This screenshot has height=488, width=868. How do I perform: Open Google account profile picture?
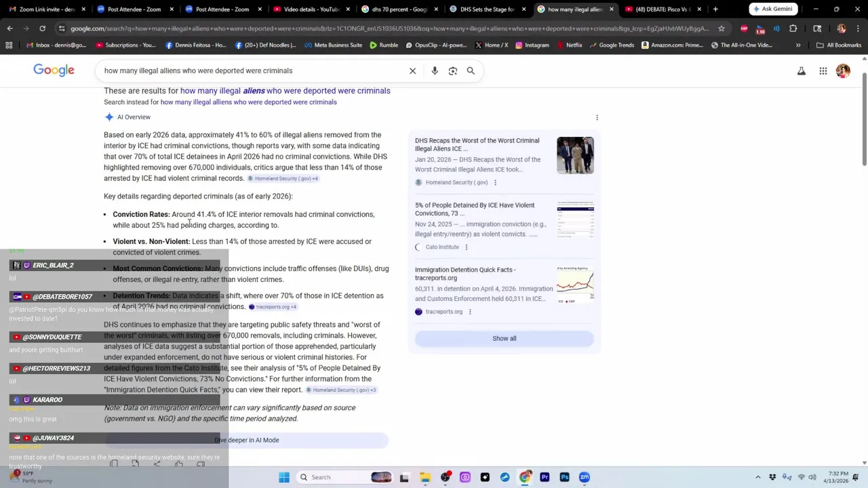(x=843, y=70)
